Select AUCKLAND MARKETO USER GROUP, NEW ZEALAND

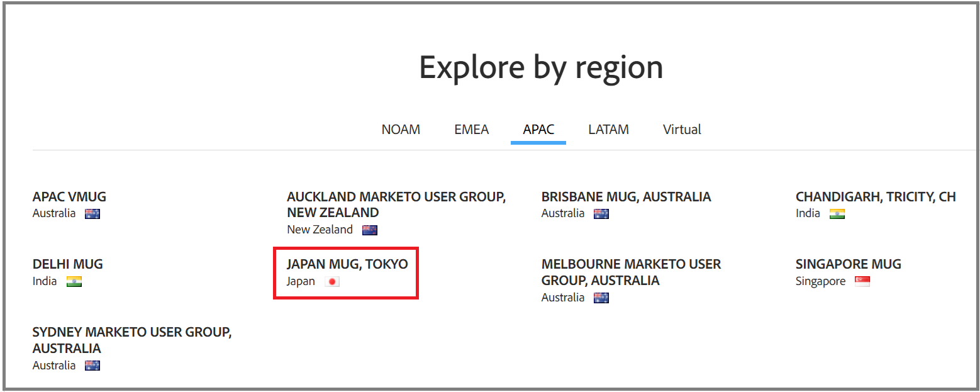coord(396,204)
